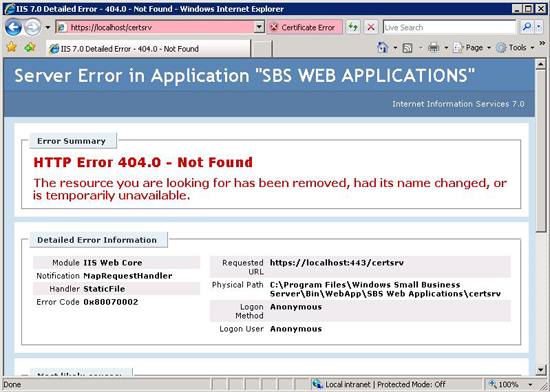Click the red shield Certificate Error icon
This screenshot has width=550, height=392.
coord(274,27)
